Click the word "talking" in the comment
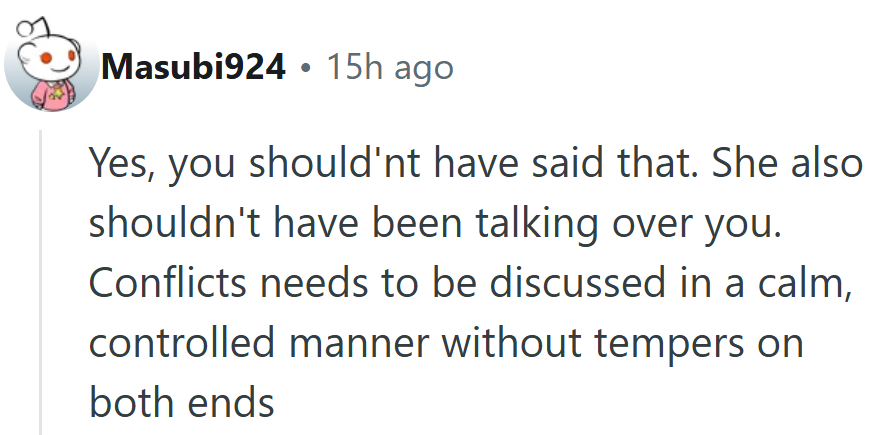The width and height of the screenshot is (875, 435). click(x=535, y=223)
